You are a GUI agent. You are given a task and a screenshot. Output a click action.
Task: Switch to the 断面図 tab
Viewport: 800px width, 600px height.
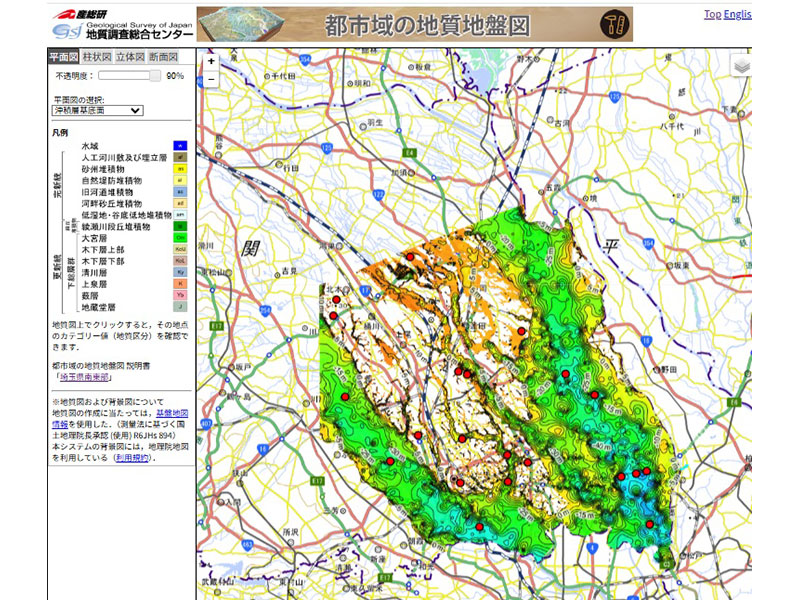163,57
